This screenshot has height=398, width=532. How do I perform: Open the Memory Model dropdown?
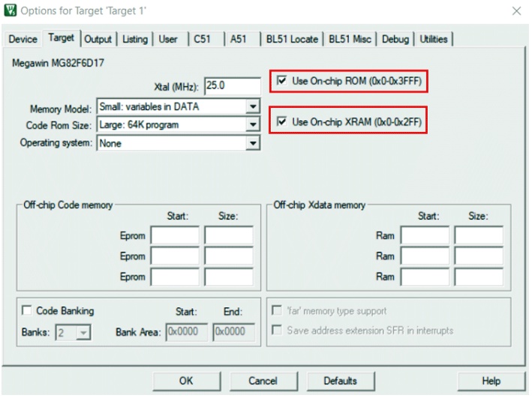[x=253, y=107]
